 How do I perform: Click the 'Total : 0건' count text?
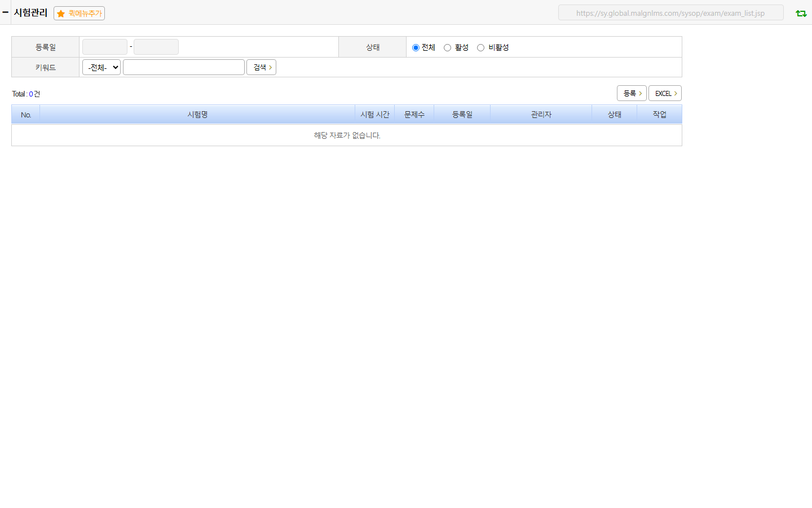pyautogui.click(x=26, y=94)
